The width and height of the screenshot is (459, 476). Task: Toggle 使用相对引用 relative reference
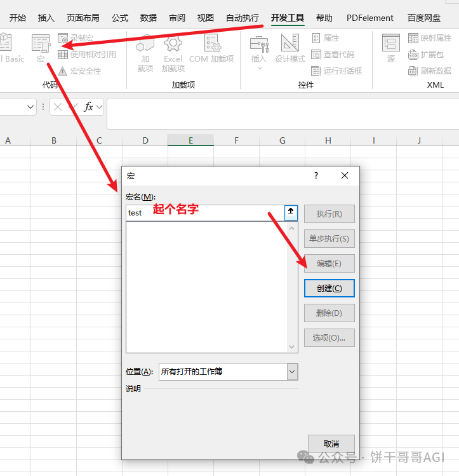(87, 55)
